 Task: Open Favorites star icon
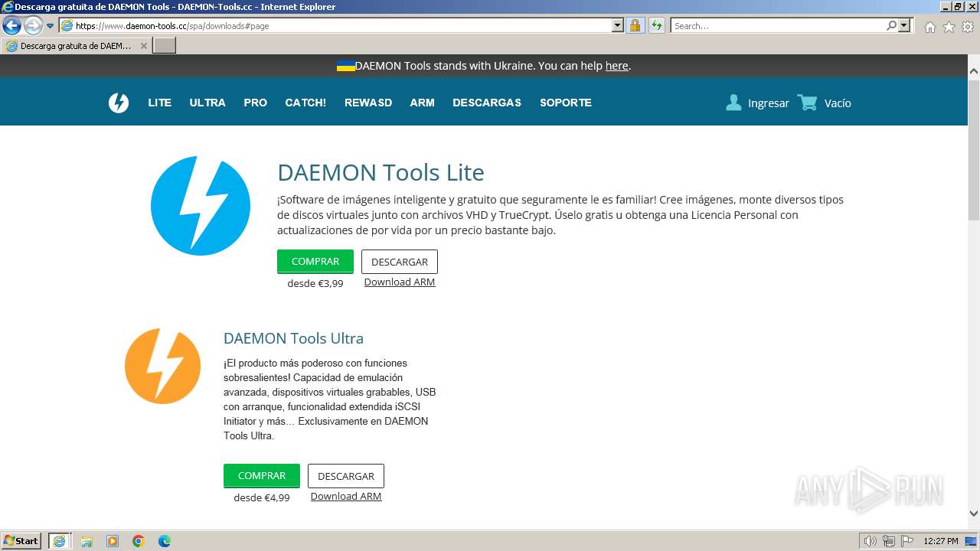point(949,27)
